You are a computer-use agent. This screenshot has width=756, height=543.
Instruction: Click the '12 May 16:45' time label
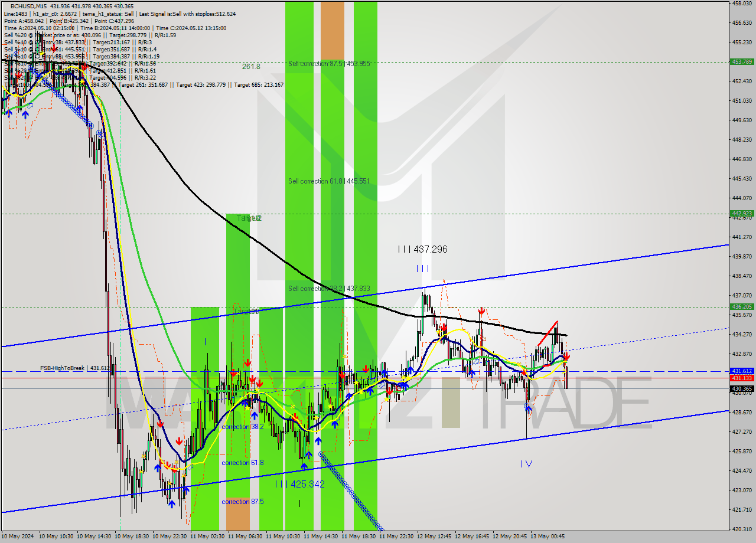pos(472,537)
